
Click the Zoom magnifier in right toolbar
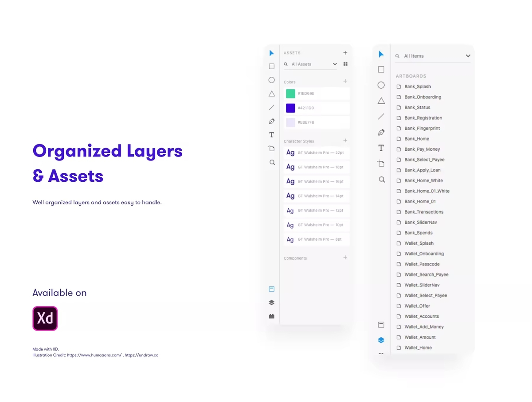pos(381,180)
